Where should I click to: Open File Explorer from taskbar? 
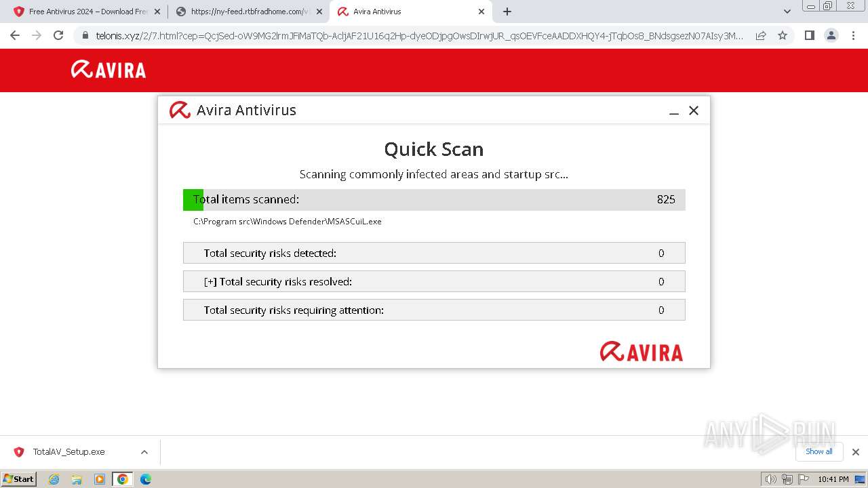(x=77, y=479)
